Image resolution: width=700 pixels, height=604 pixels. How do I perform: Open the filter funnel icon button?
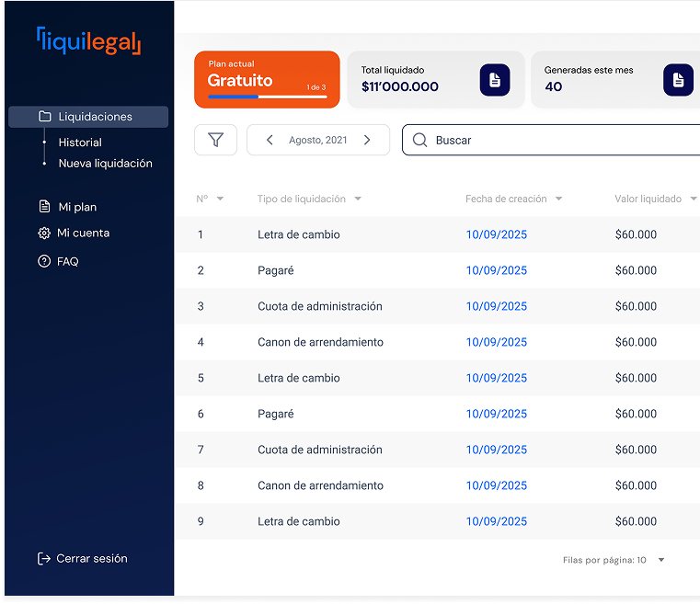[x=215, y=140]
